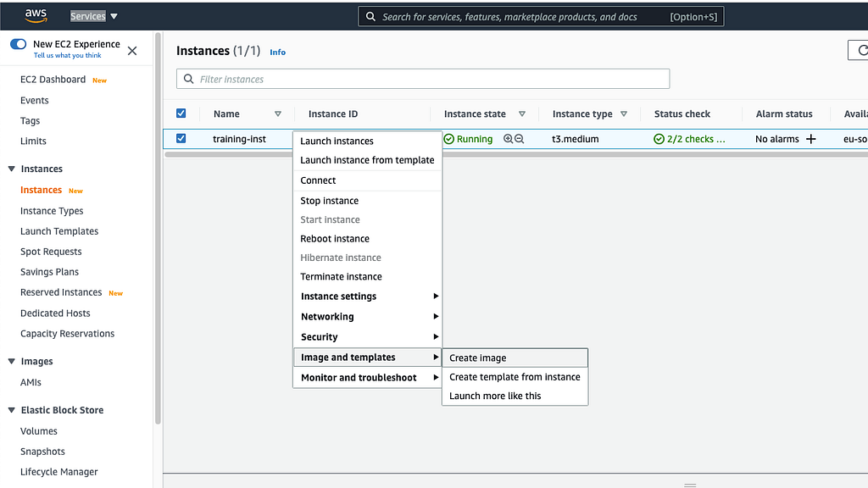Choose Create image

tap(515, 358)
